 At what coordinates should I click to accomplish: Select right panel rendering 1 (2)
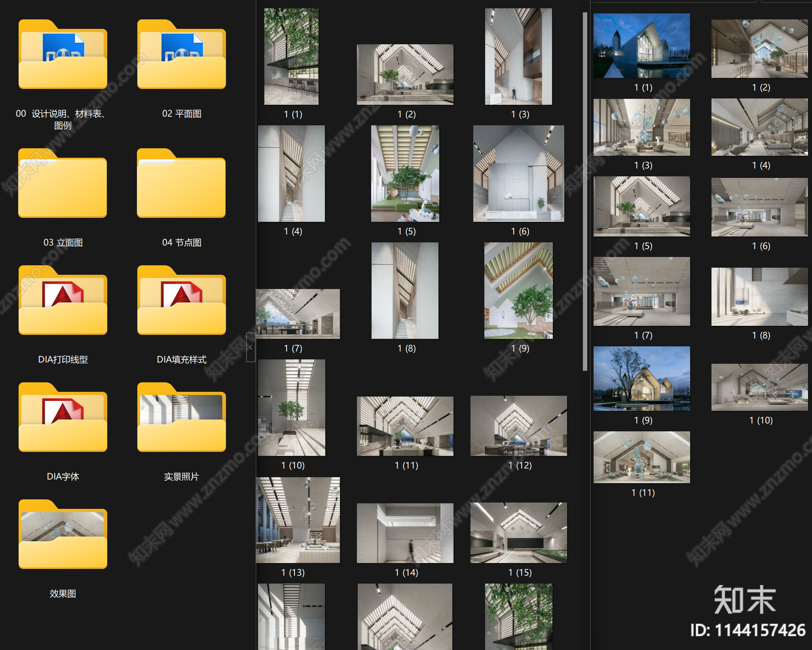coord(760,49)
